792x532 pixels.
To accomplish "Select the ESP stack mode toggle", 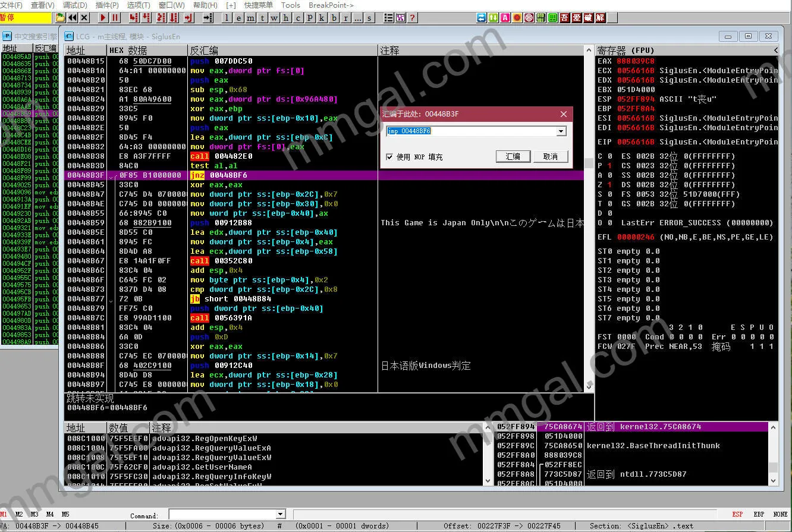I will [x=737, y=514].
